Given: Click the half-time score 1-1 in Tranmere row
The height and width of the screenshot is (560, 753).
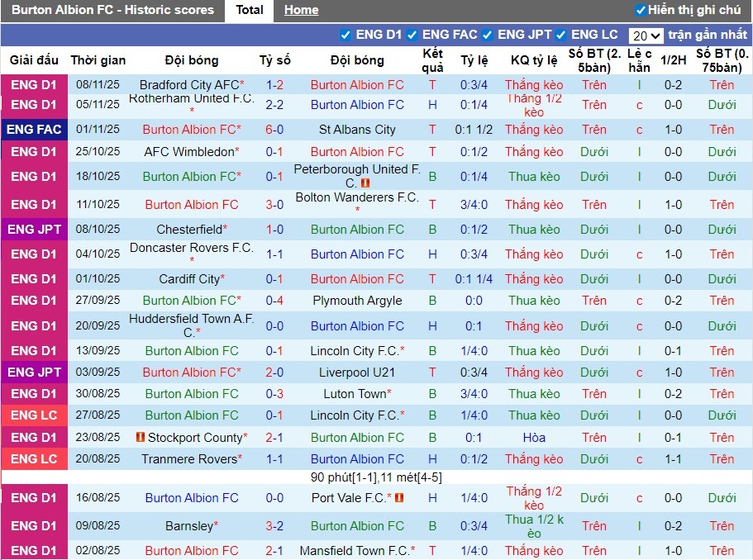Looking at the screenshot, I should click(x=674, y=459).
